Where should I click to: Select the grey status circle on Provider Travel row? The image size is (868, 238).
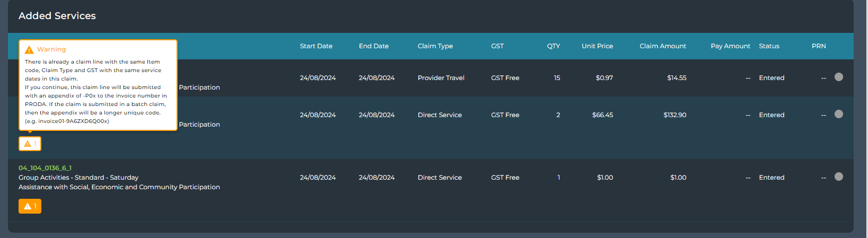(839, 77)
